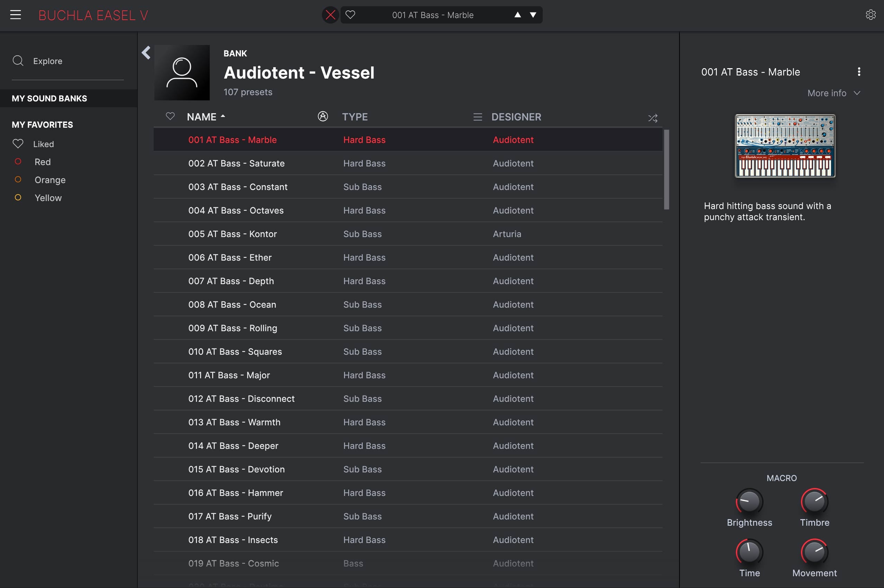Select the Yellow favorites color tag

coord(48,198)
